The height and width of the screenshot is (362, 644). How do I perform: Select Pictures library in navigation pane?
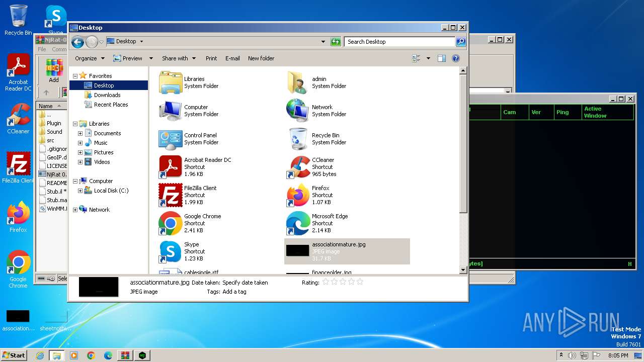coord(104,152)
